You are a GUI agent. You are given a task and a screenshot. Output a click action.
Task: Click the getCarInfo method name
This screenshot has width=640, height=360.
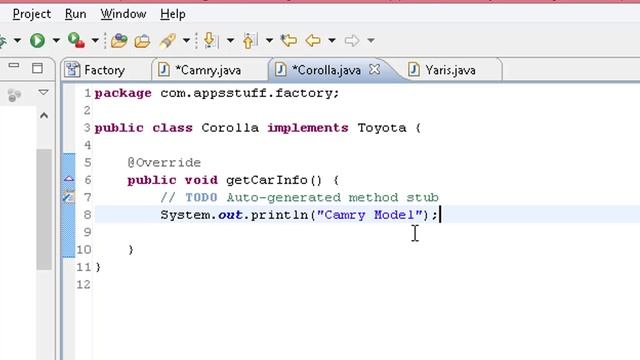pos(267,180)
